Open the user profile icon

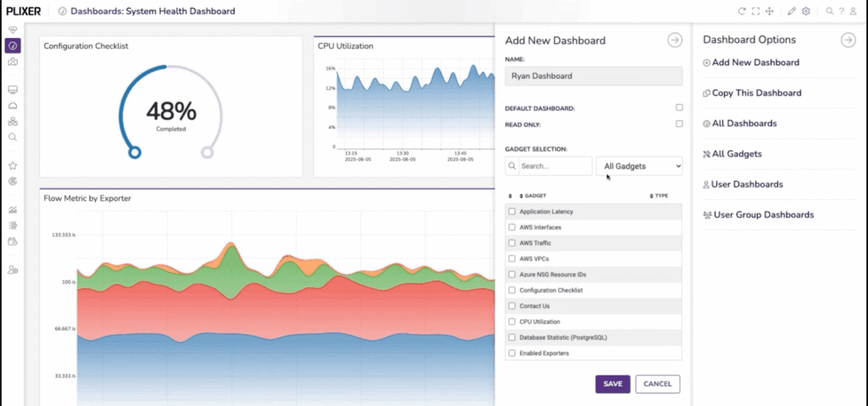854,11
